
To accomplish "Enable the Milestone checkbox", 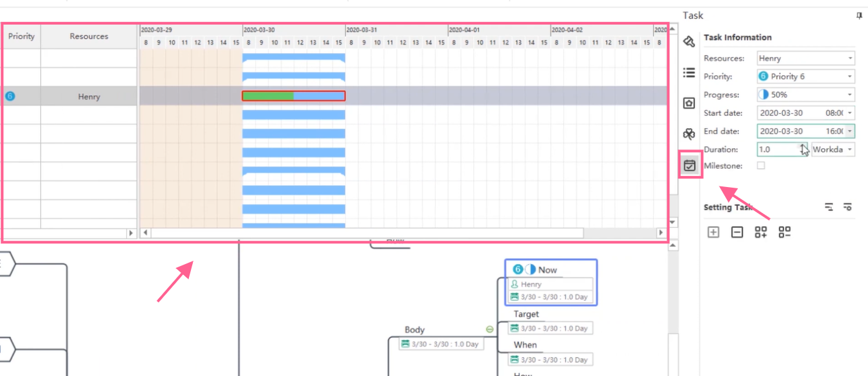I will point(761,166).
